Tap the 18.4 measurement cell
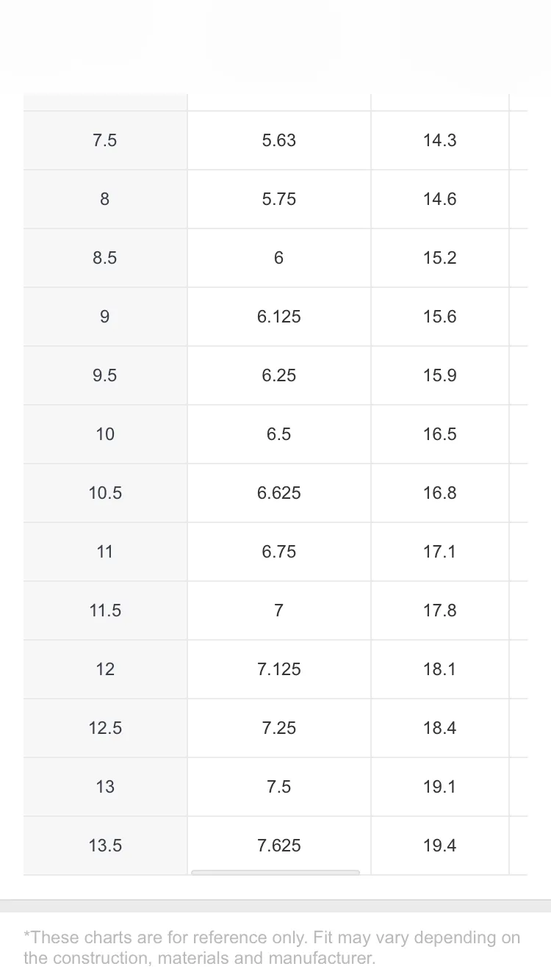This screenshot has height=980, width=551. [x=440, y=728]
